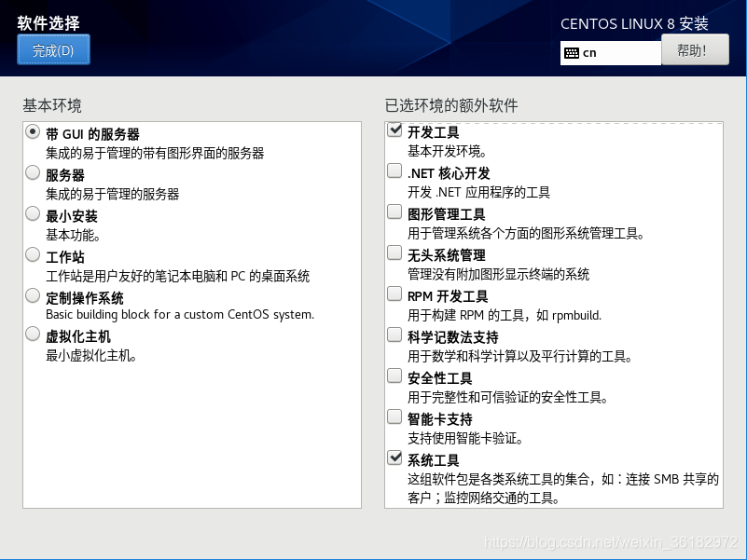Click the 用于管理系统各个方面的图形系统管理工具 text
The width and height of the screenshot is (747, 560).
[526, 233]
